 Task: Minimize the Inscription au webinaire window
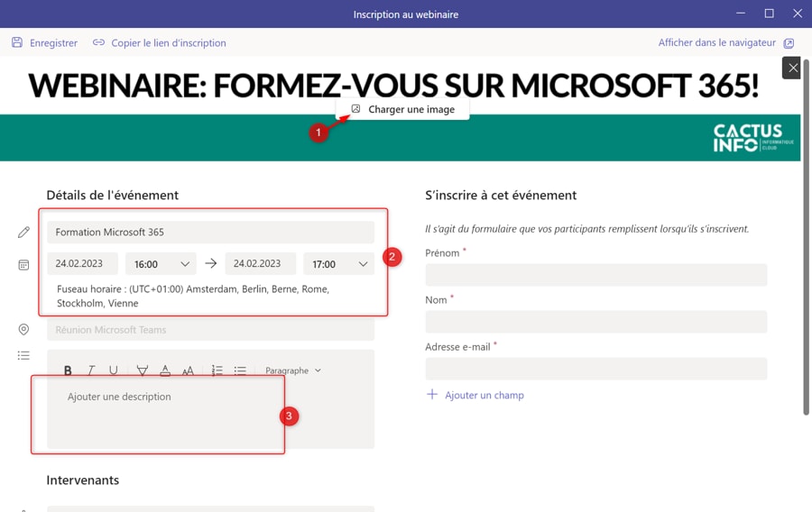click(x=741, y=14)
